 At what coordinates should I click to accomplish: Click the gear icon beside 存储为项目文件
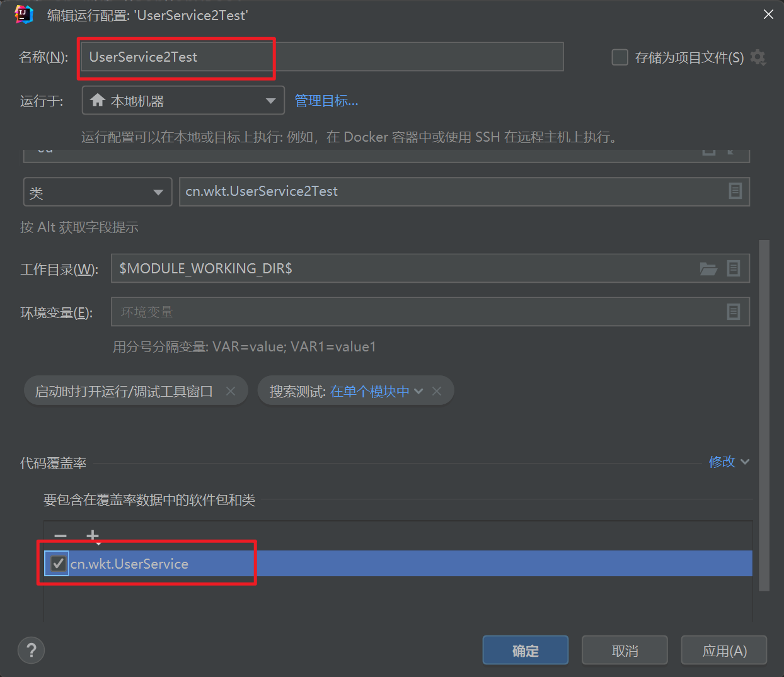pyautogui.click(x=758, y=58)
